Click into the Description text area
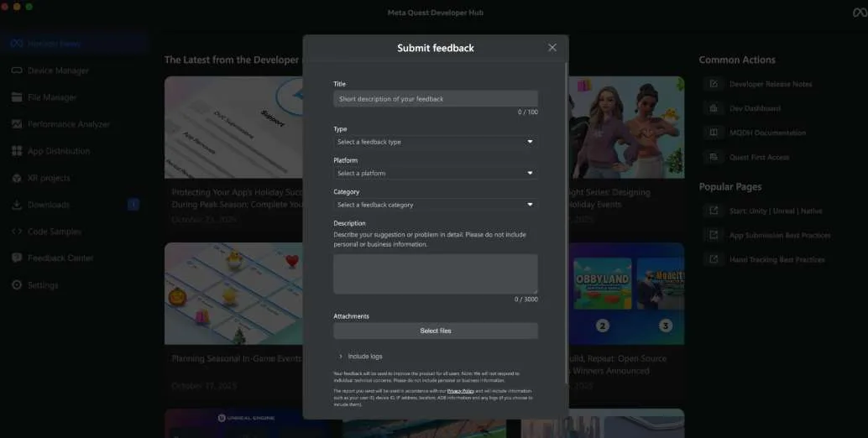The image size is (868, 438). click(x=435, y=274)
